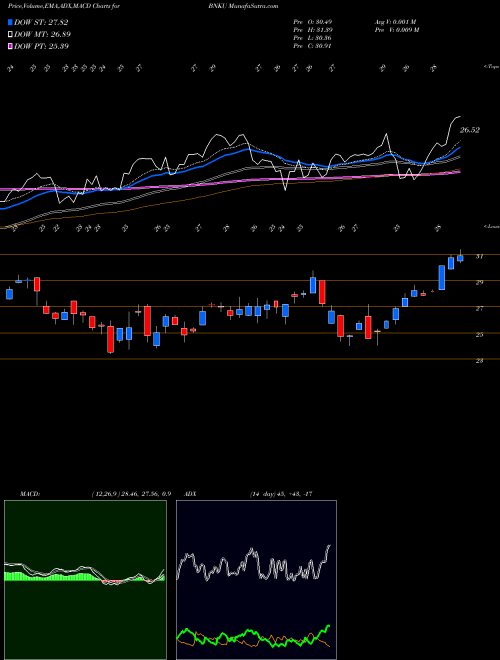This screenshot has height=660, width=500.
Task: Click the BNKU MunafaSutra.com heading
Action: tap(243, 6)
